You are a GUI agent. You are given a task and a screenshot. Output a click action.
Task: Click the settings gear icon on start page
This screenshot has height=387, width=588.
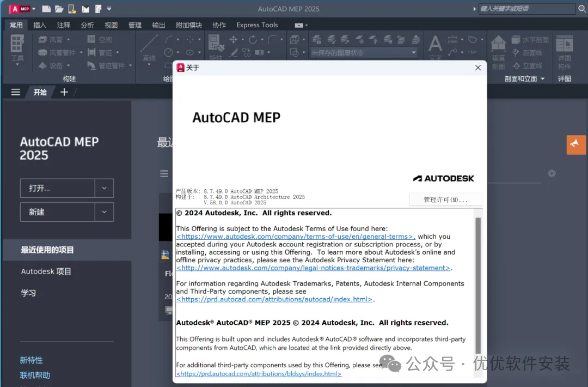click(551, 173)
